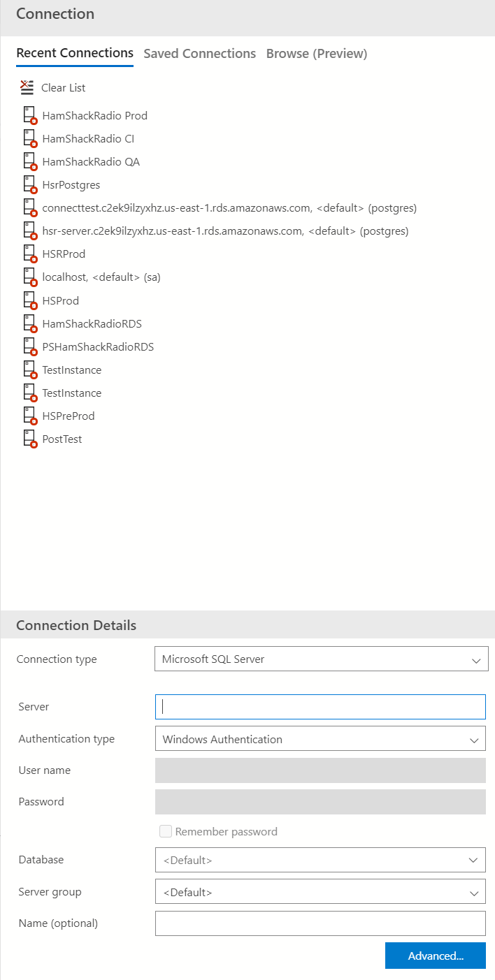Open the Connection type dropdown
Viewport: 495px width, 980px height.
pyautogui.click(x=321, y=659)
